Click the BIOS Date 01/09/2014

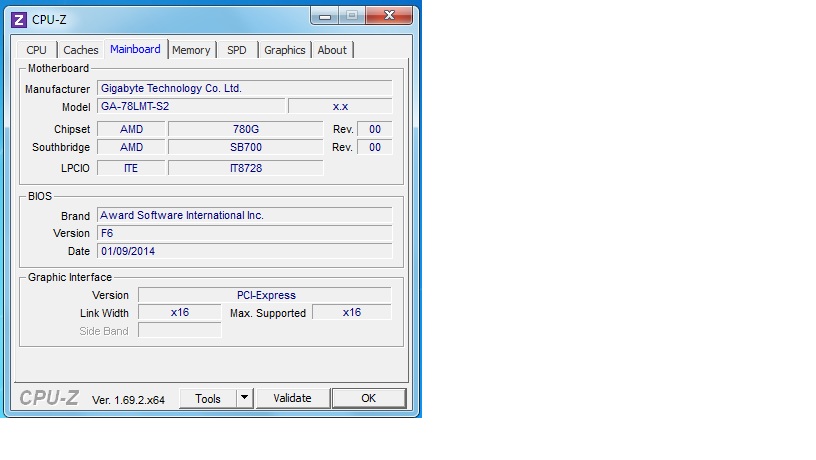click(245, 251)
